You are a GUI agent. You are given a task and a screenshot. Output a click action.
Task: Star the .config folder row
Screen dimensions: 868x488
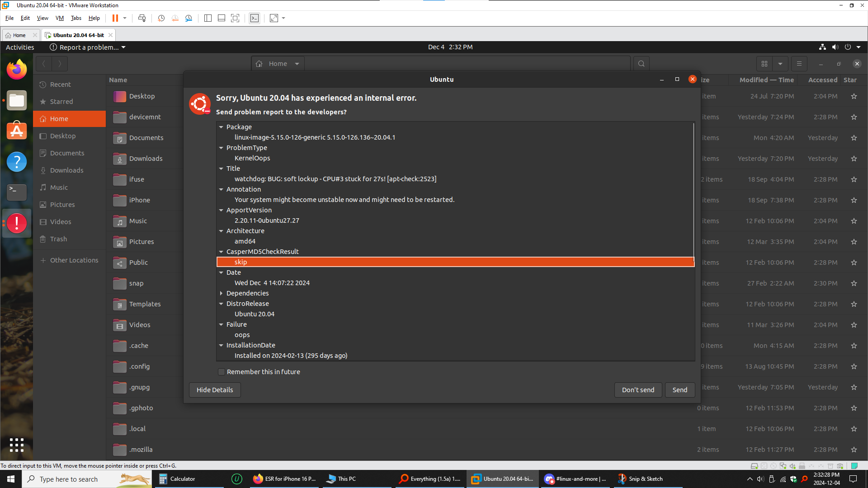854,366
